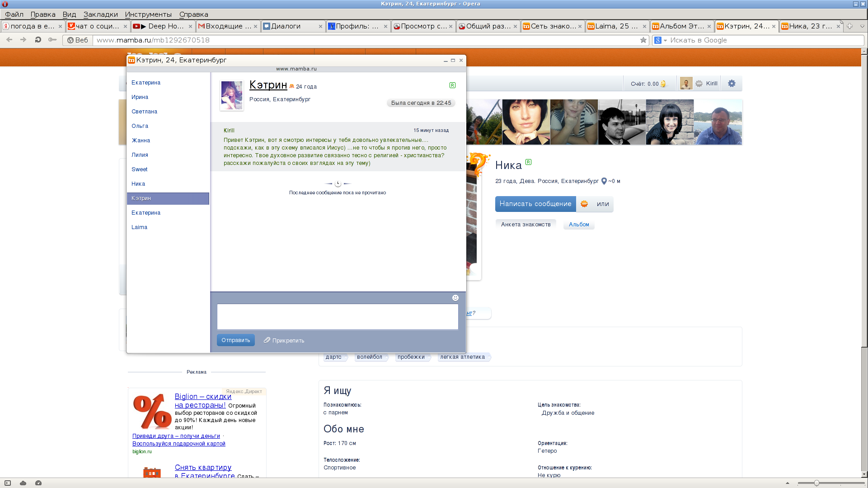Click the Написать сообщение button
This screenshot has height=488, width=868.
tap(535, 204)
